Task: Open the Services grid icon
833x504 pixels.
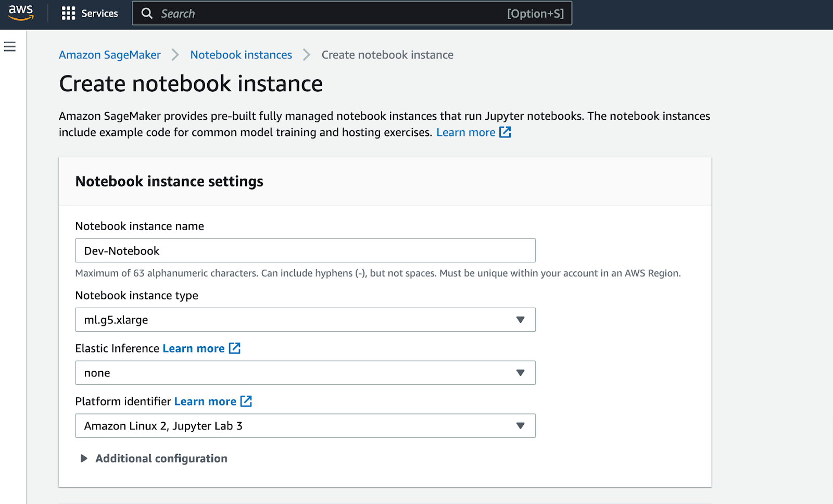Action: [x=68, y=14]
